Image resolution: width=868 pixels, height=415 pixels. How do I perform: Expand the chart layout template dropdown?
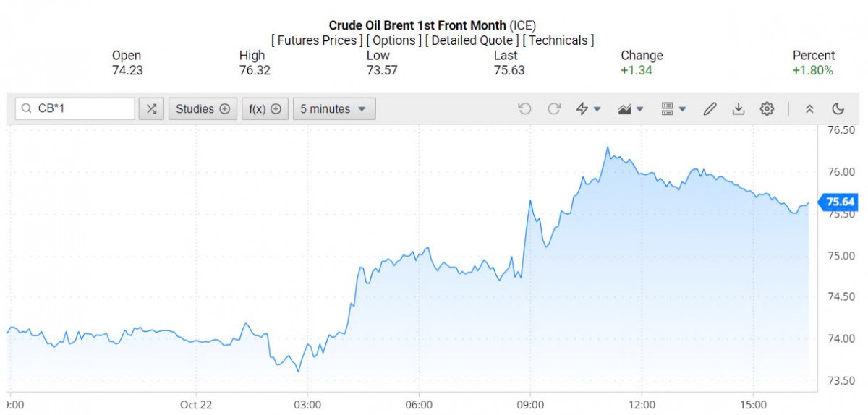point(673,109)
